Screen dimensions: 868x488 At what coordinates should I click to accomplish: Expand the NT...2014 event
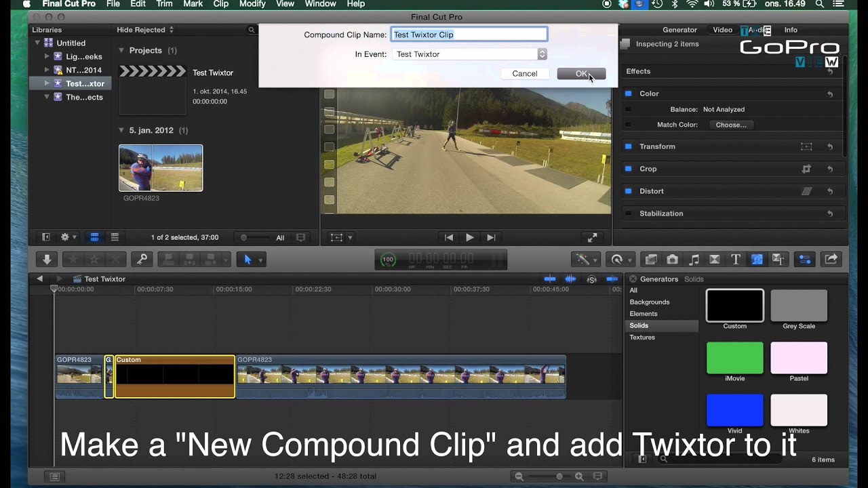click(x=47, y=70)
